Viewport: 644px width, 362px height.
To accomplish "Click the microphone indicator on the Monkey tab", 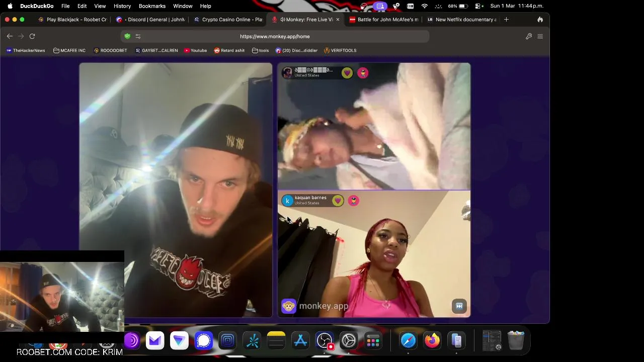I will pyautogui.click(x=275, y=20).
